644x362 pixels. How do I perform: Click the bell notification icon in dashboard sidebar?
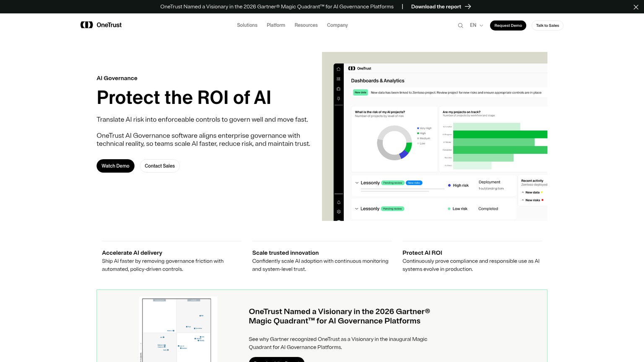point(339,202)
